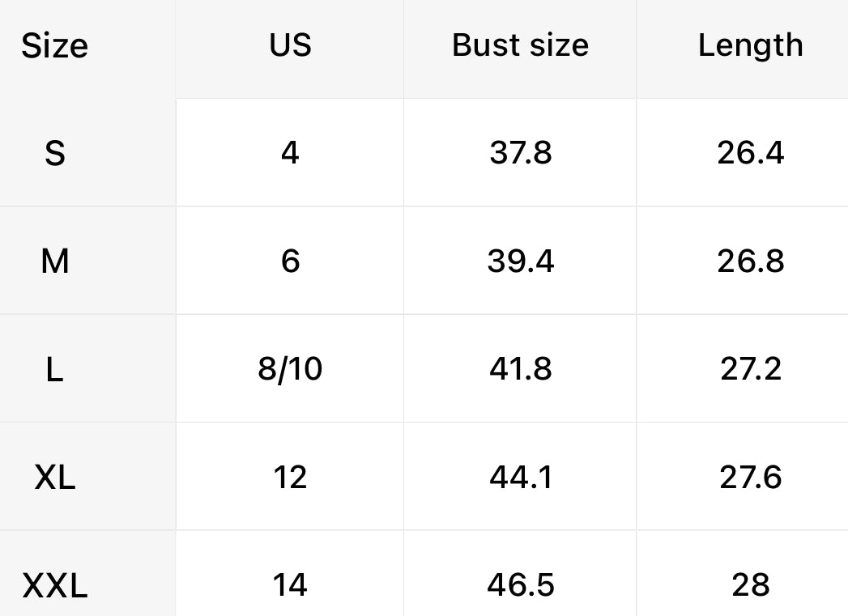Screen dimensions: 848x616
Task: Click the S size row label
Action: (54, 153)
